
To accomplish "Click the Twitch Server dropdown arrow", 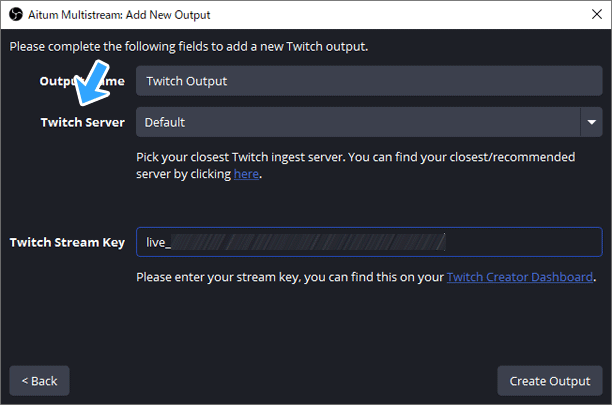I will [x=591, y=122].
